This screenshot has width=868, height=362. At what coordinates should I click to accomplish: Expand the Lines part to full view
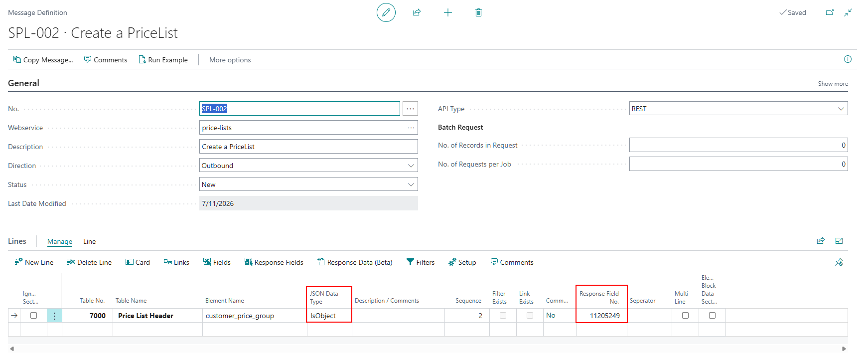pyautogui.click(x=839, y=241)
